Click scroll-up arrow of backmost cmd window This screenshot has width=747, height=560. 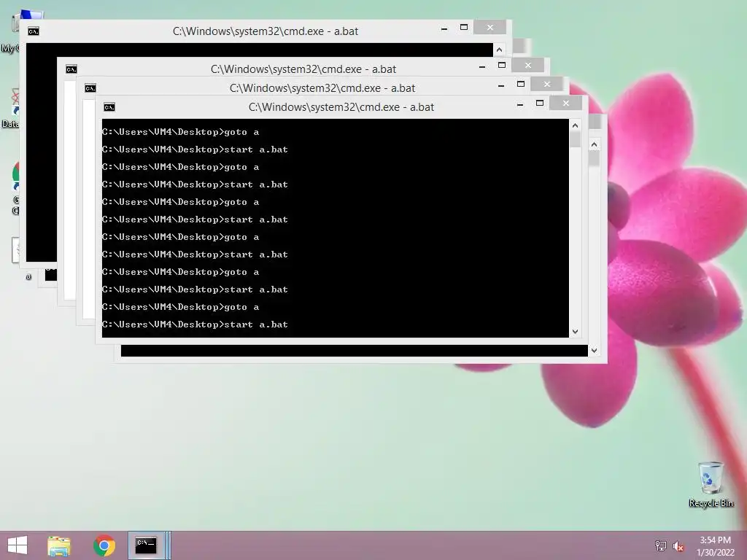point(499,50)
